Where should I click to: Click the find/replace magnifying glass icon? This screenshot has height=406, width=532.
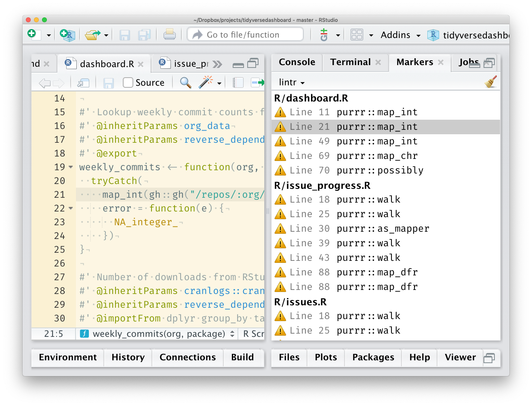point(185,82)
